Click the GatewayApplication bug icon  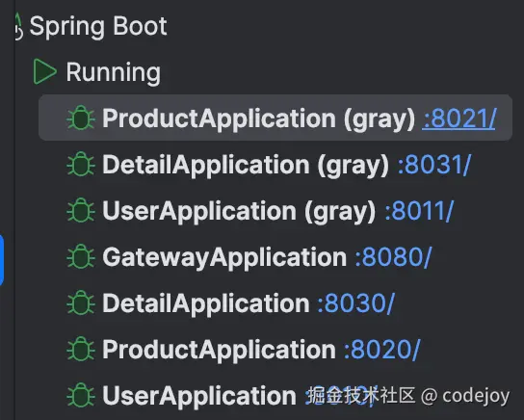point(81,256)
